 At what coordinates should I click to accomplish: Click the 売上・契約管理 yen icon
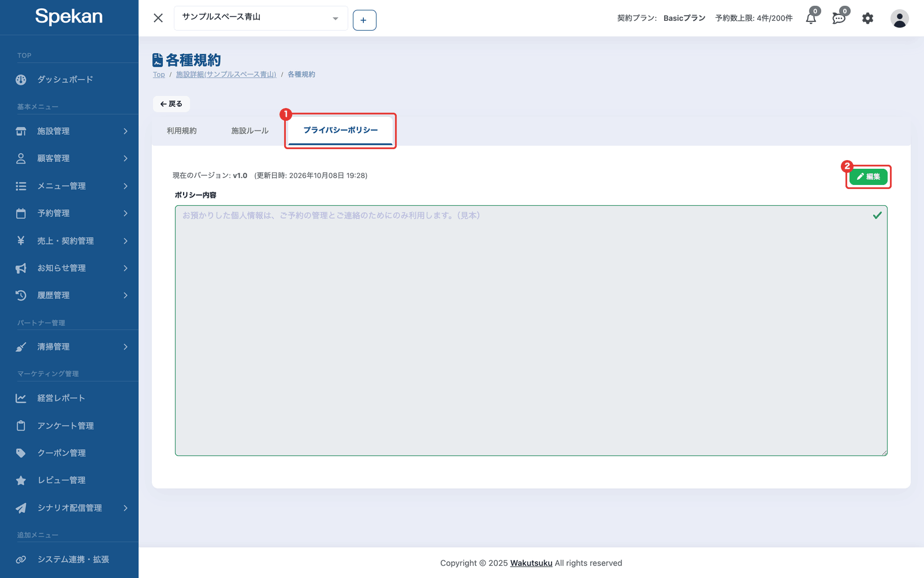pyautogui.click(x=21, y=240)
